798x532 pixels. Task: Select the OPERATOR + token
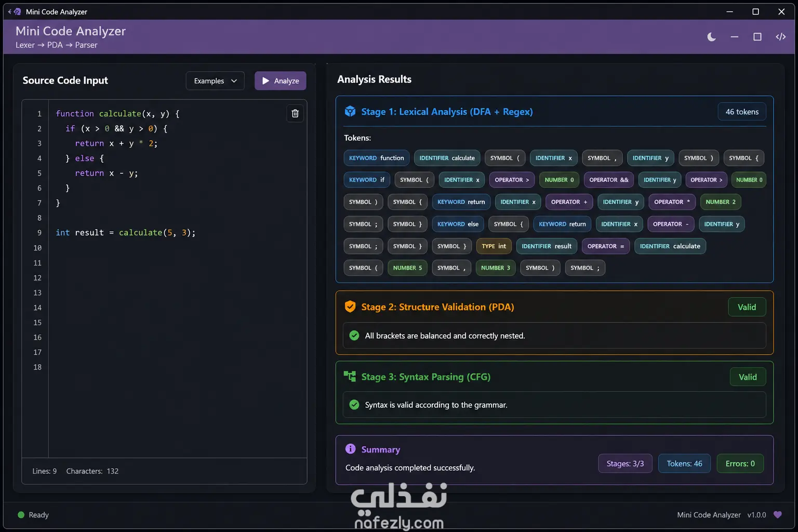pos(569,202)
